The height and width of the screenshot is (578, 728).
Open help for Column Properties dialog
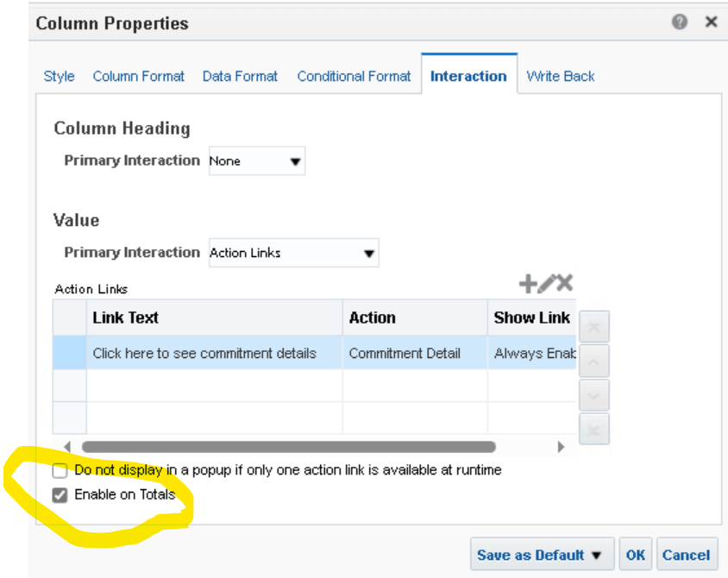679,22
